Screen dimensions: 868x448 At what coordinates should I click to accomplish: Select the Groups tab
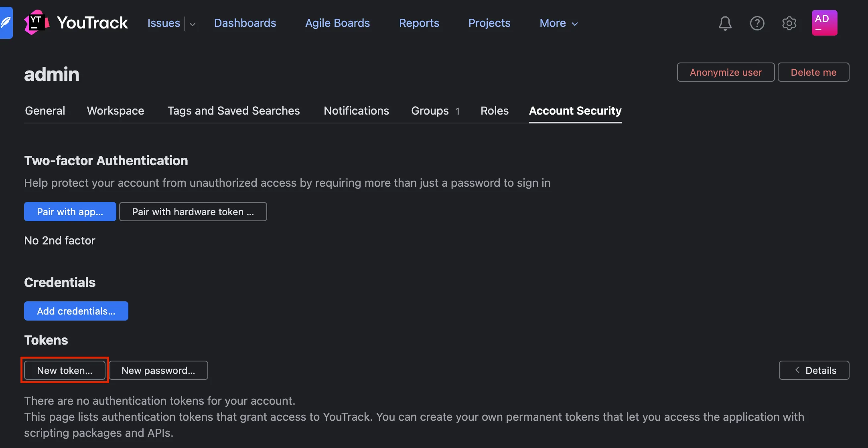tap(435, 111)
